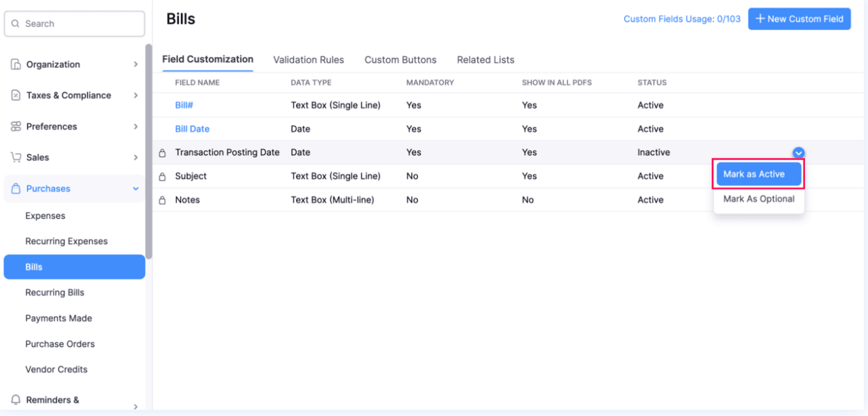Open the Bill Date field link
Viewport: 868px width, 416px height.
point(192,129)
